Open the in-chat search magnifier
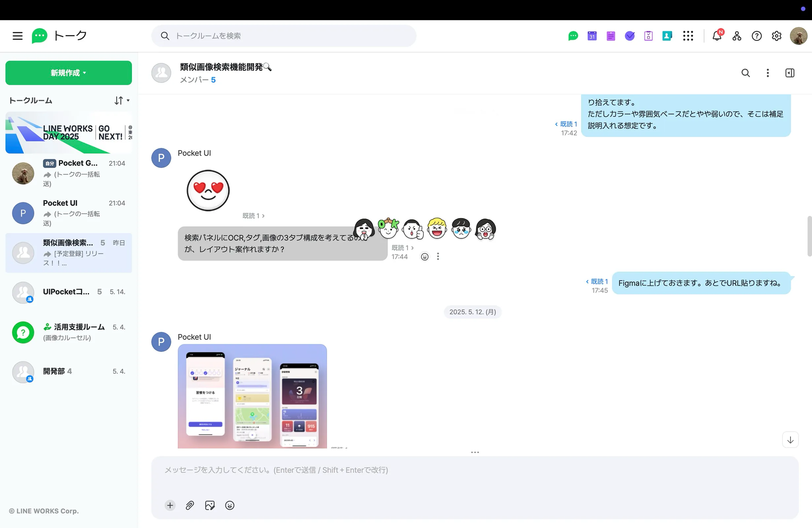 [x=745, y=73]
